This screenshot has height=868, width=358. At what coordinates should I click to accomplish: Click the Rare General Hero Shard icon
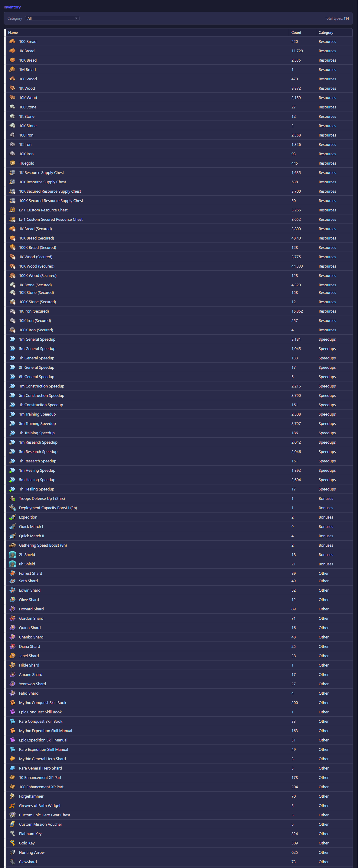click(x=12, y=768)
